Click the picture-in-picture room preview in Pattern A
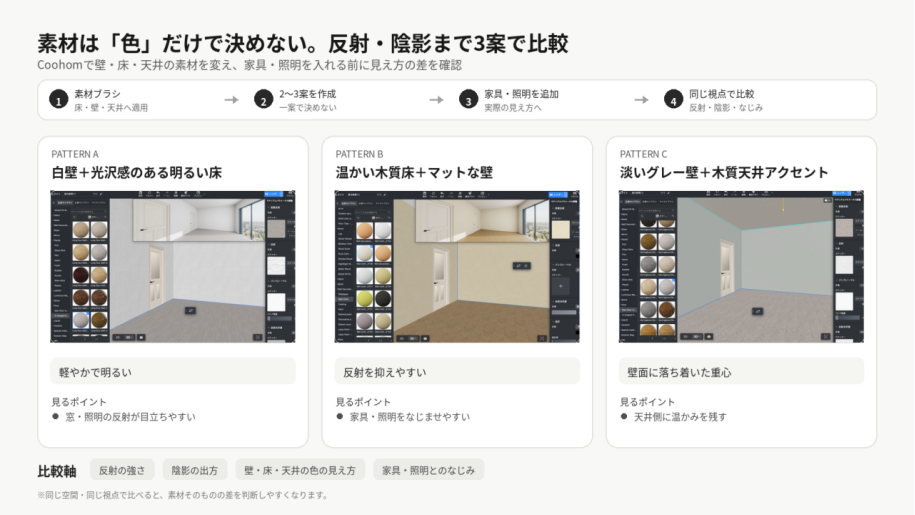Viewport: 915px width, 515px height. pos(198,219)
